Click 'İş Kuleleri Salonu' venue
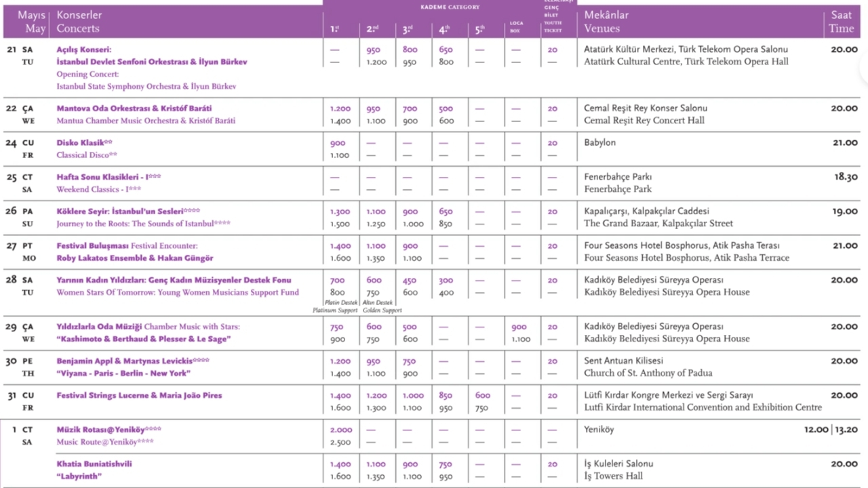Screen dimensions: 868x488 618,464
